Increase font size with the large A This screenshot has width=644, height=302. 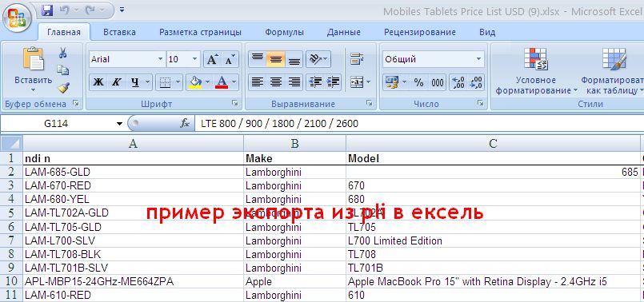[x=212, y=59]
